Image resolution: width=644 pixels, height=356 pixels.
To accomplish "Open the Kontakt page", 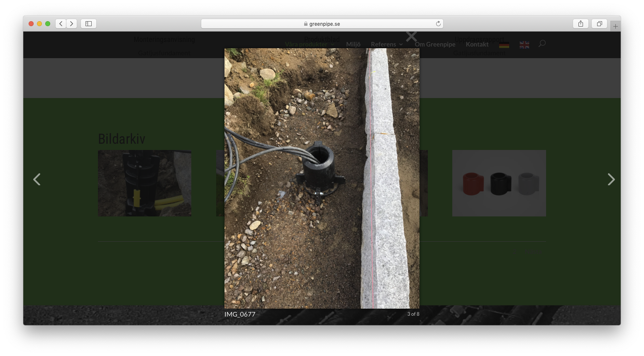I will [477, 44].
